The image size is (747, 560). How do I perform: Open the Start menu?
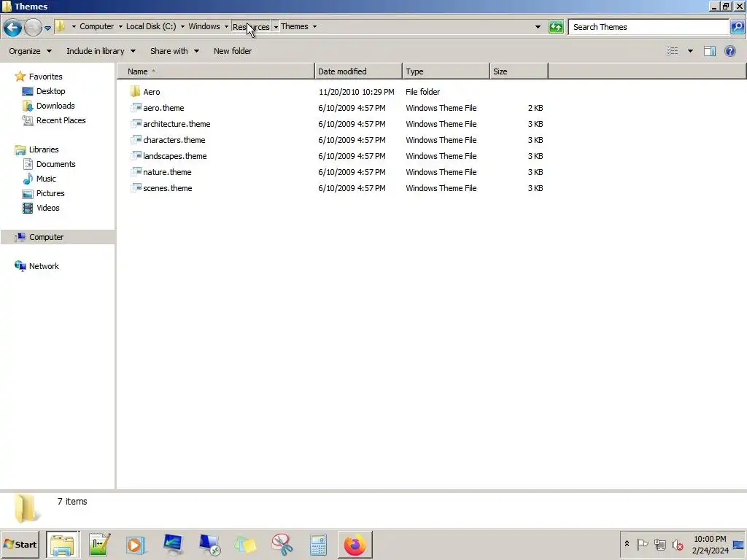point(20,544)
